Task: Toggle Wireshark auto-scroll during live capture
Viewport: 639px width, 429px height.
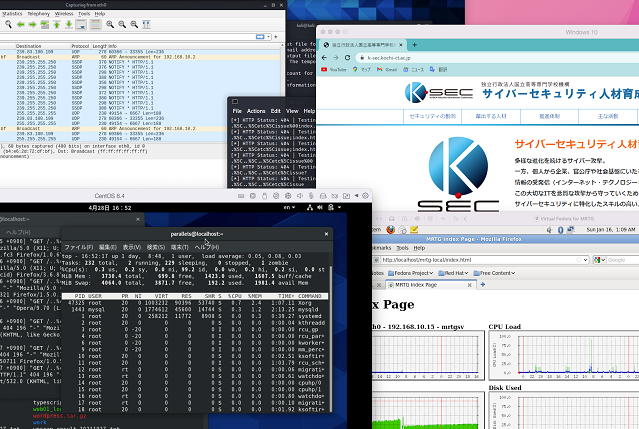Action: point(81,25)
